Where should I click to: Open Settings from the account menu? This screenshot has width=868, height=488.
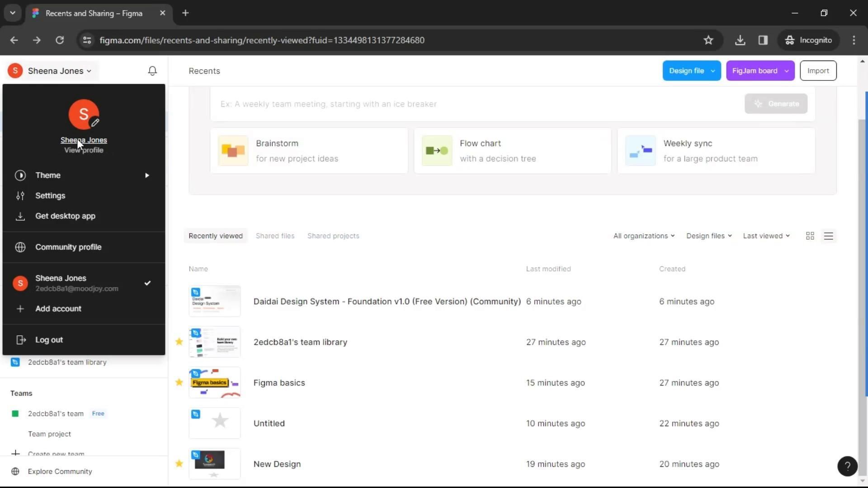click(x=50, y=196)
